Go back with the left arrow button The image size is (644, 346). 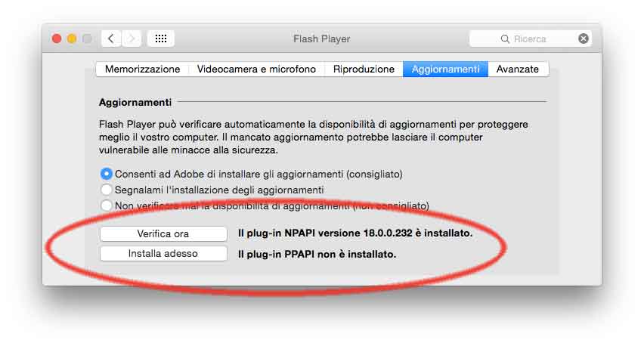point(112,39)
